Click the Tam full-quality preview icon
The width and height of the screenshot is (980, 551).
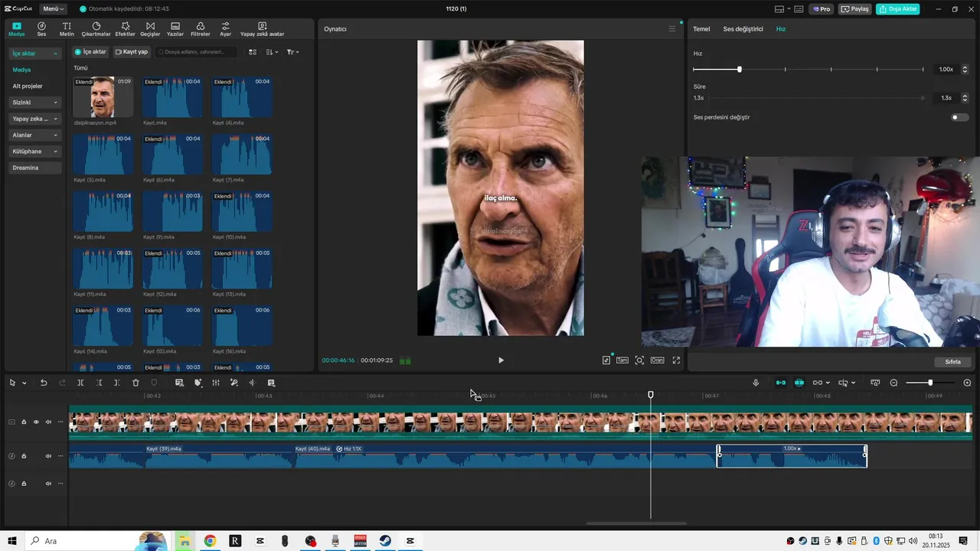tap(622, 360)
